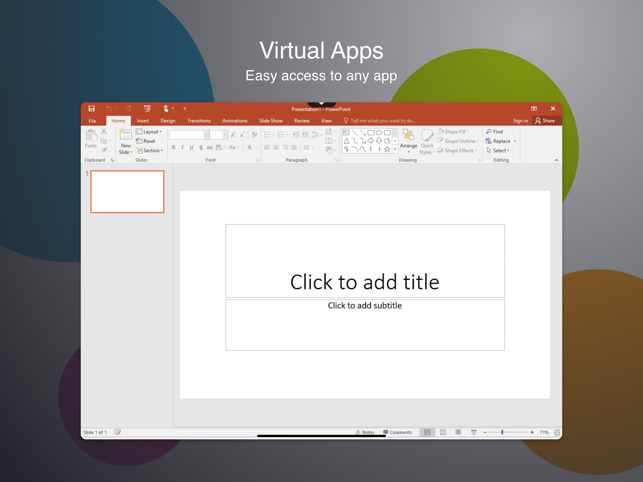Click the Numbering list icon

[x=281, y=135]
